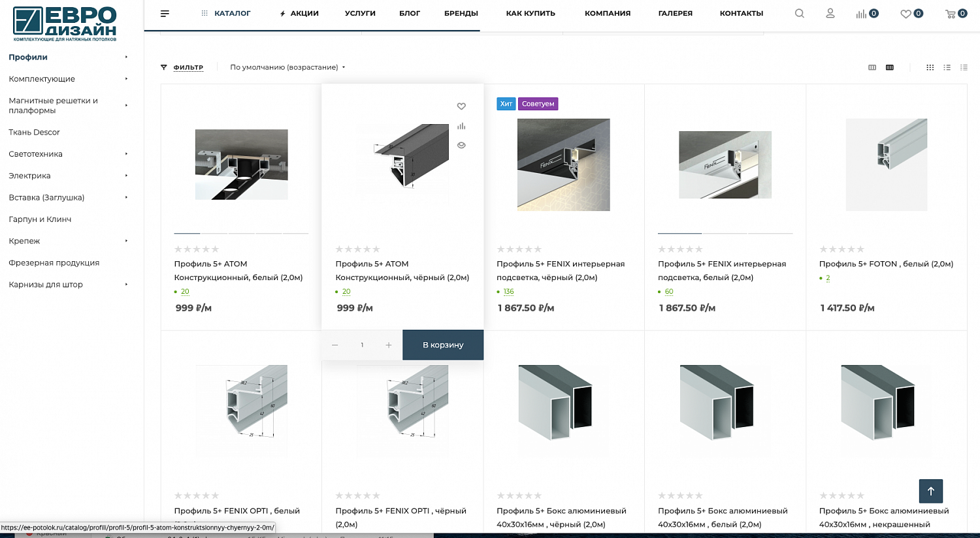Open the comparison chart icon in header

pos(867,13)
